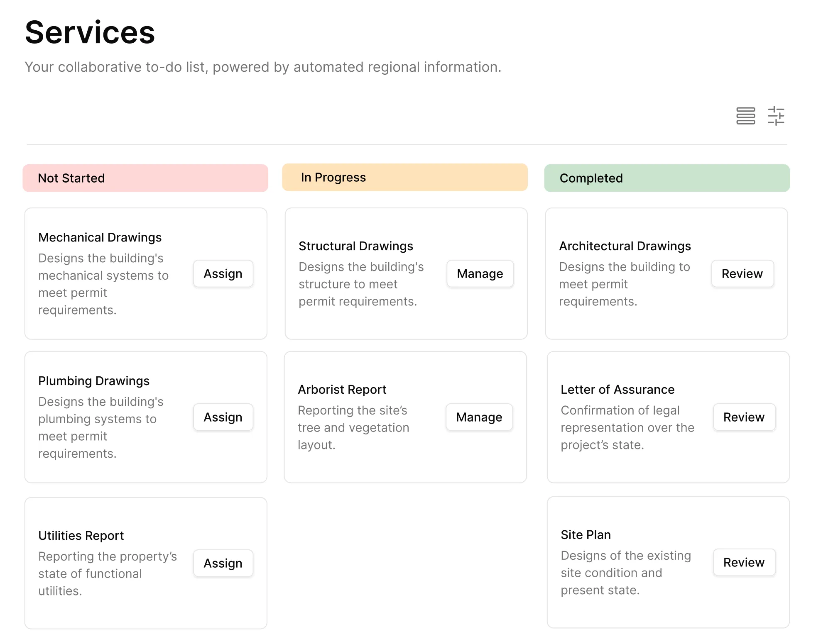Open the Structural Drawings card
The image size is (816, 644).
(355, 246)
